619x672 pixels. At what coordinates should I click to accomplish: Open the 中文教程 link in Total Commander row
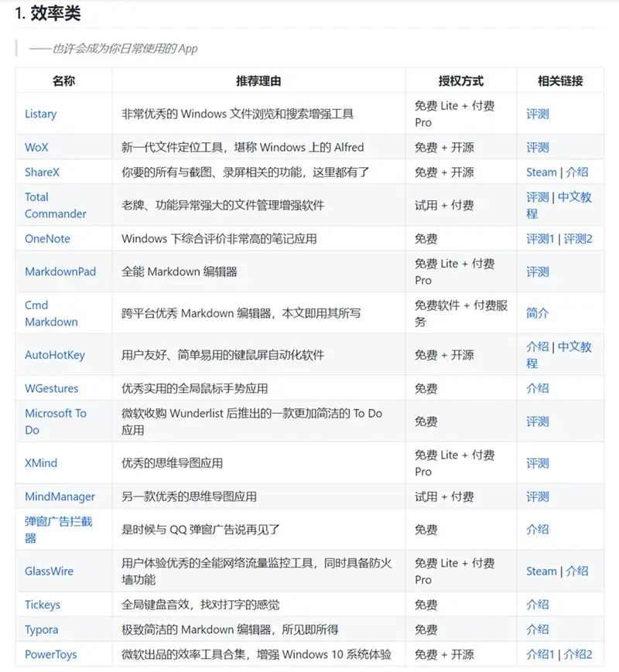pyautogui.click(x=559, y=205)
